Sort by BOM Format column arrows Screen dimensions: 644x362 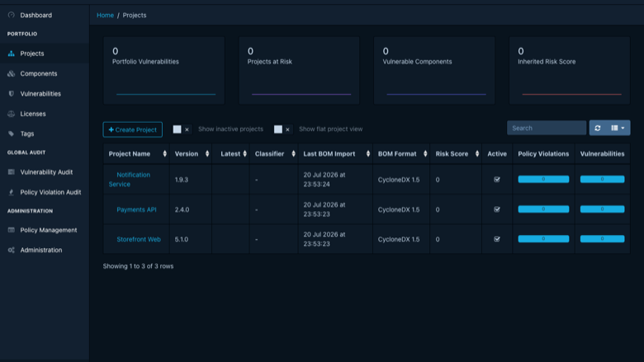(425, 153)
